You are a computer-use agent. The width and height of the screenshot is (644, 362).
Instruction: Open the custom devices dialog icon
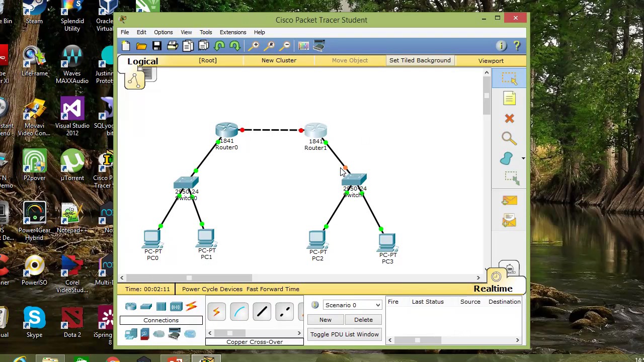click(319, 46)
